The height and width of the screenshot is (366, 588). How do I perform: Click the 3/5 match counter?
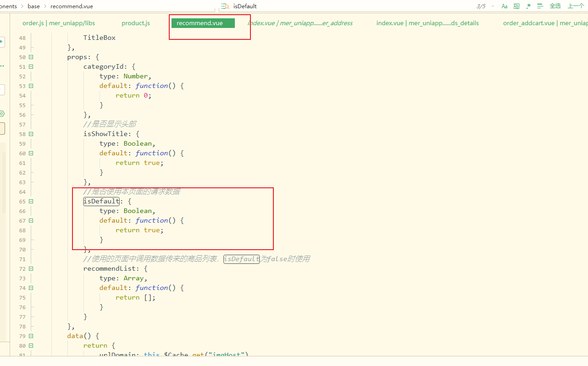[x=481, y=6]
